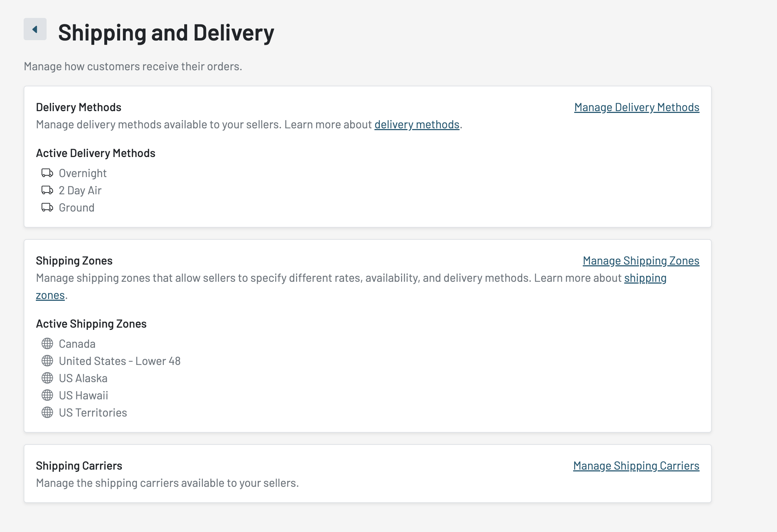Click the globe icon beside US Hawaii
The width and height of the screenshot is (777, 532).
(x=47, y=395)
